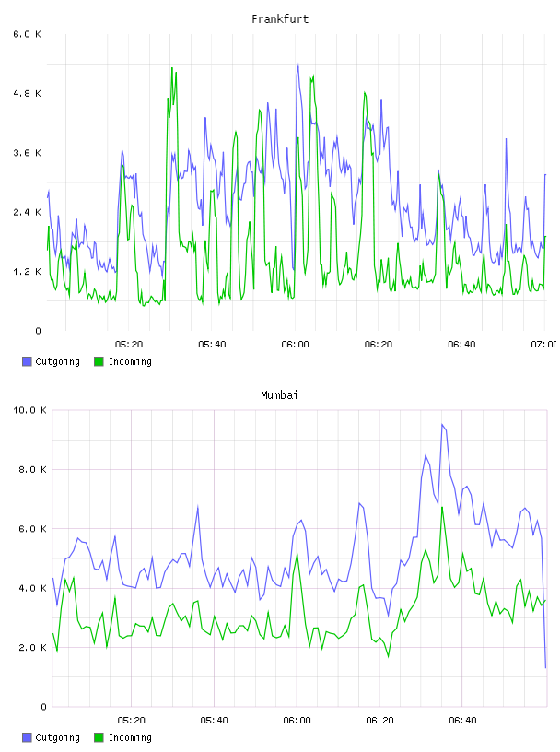Screen dimensions: 560x752
Task: Click the blue Outgoing swatch in Frankfurt legend
Action: [x=27, y=361]
